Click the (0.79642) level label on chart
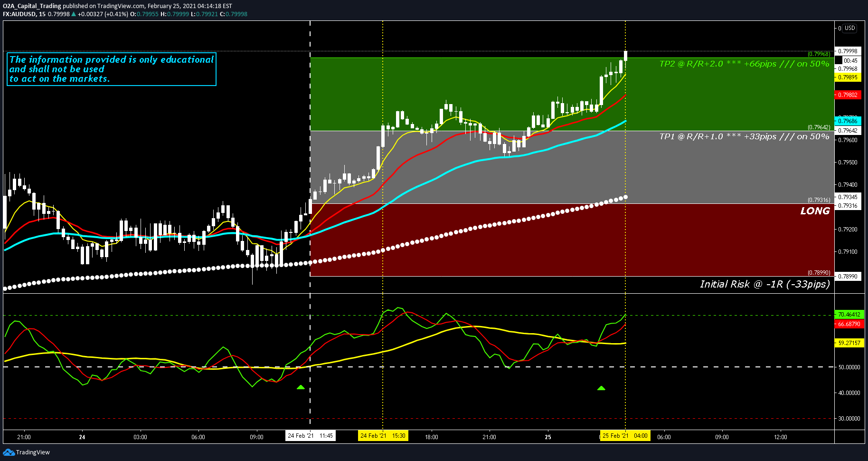Image resolution: width=868 pixels, height=461 pixels. 819,127
